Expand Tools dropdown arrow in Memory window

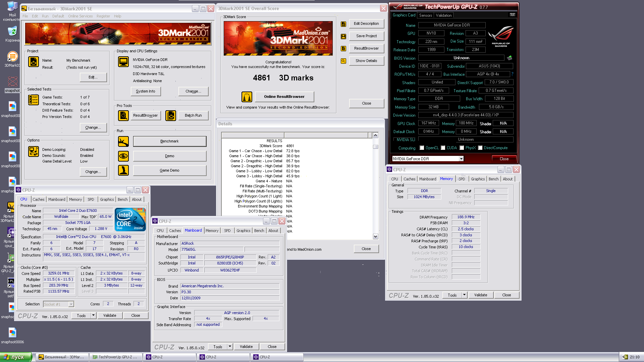click(464, 295)
